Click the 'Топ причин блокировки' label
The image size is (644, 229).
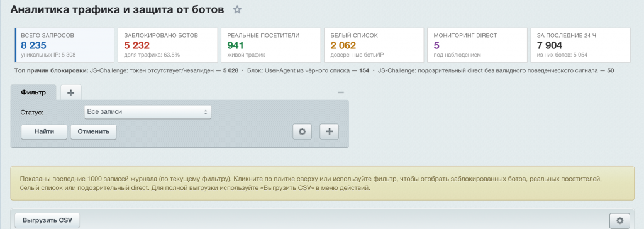52,70
